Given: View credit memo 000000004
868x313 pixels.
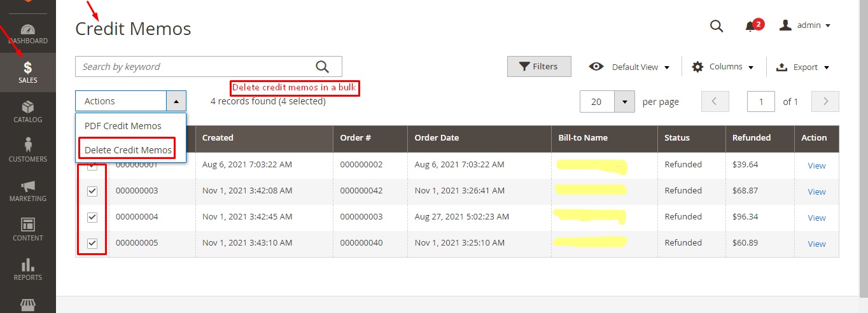Looking at the screenshot, I should [816, 218].
